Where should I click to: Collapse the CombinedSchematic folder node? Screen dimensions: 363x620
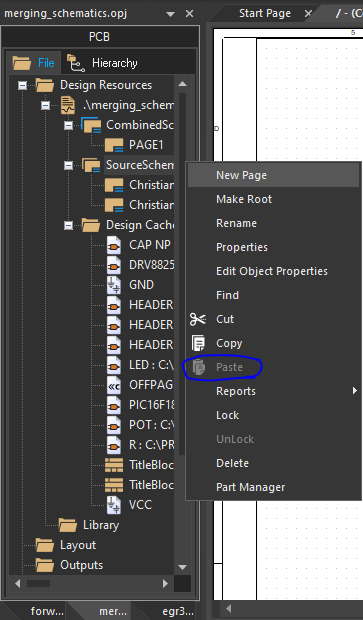tap(68, 125)
